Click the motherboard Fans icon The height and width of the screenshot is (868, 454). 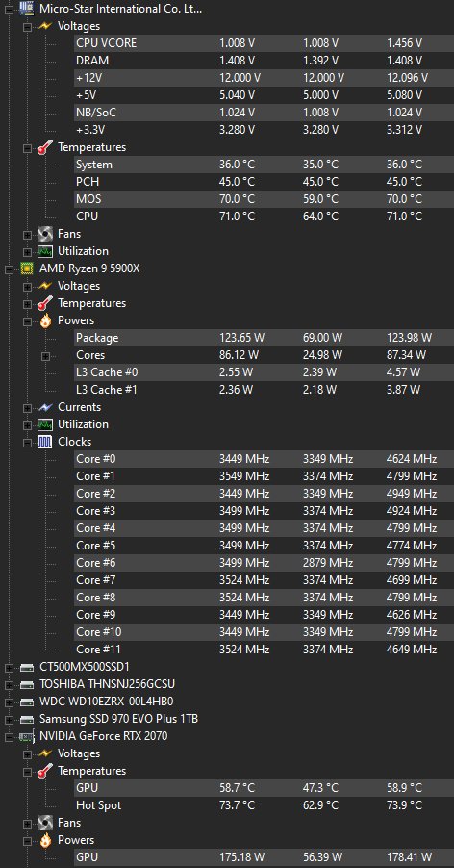[x=45, y=234]
